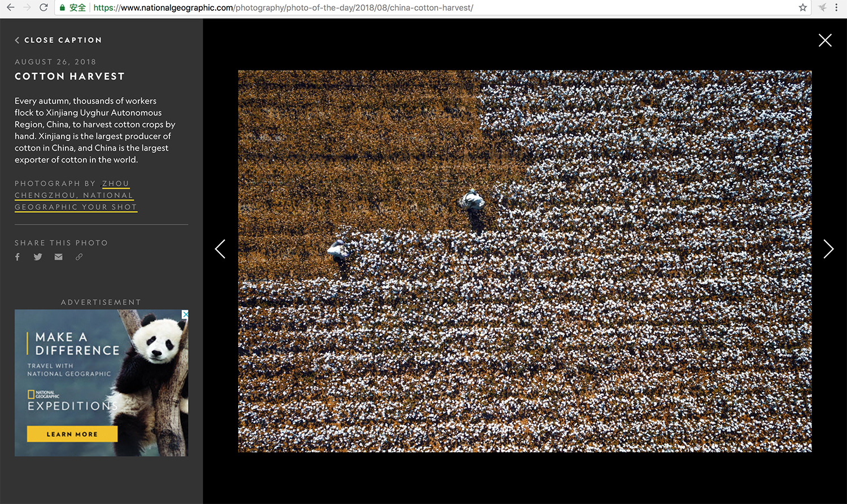
Task: Open photographer Zhou Chengzhou's Your Shot link
Action: point(75,195)
